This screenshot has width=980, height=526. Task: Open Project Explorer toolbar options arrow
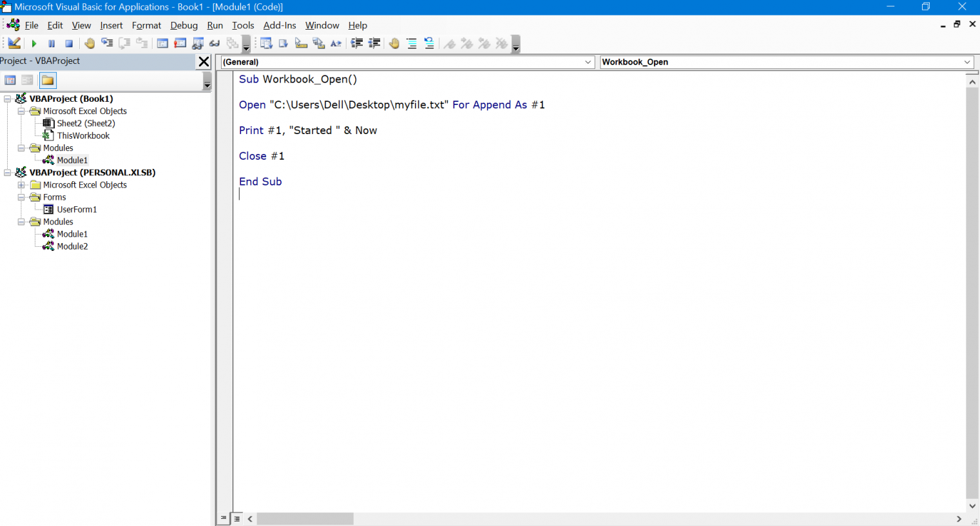(207, 81)
